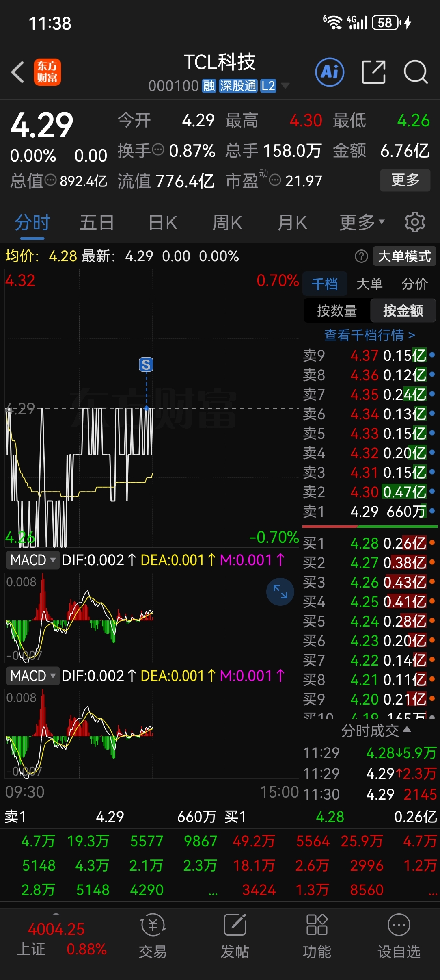Viewport: 440px width, 980px height.
Task: Tap the 19.3万 sell queue entry
Action: click(x=88, y=841)
